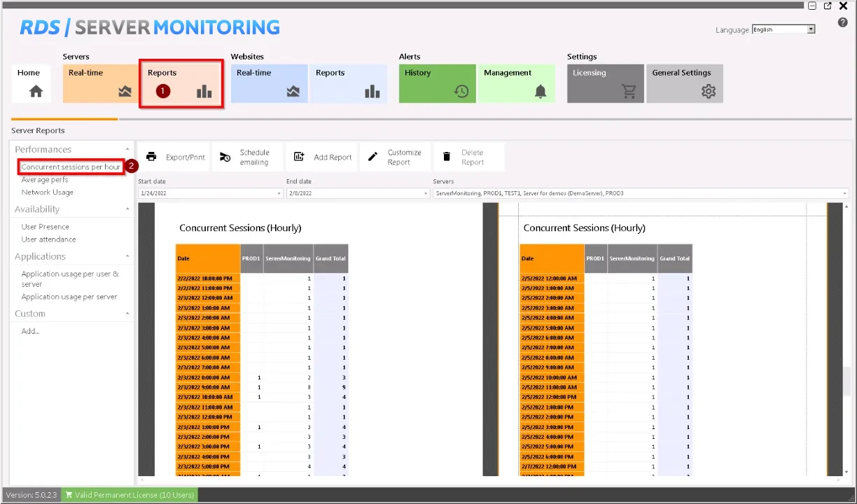
Task: Expand the Servers selection dropdown
Action: 844,193
